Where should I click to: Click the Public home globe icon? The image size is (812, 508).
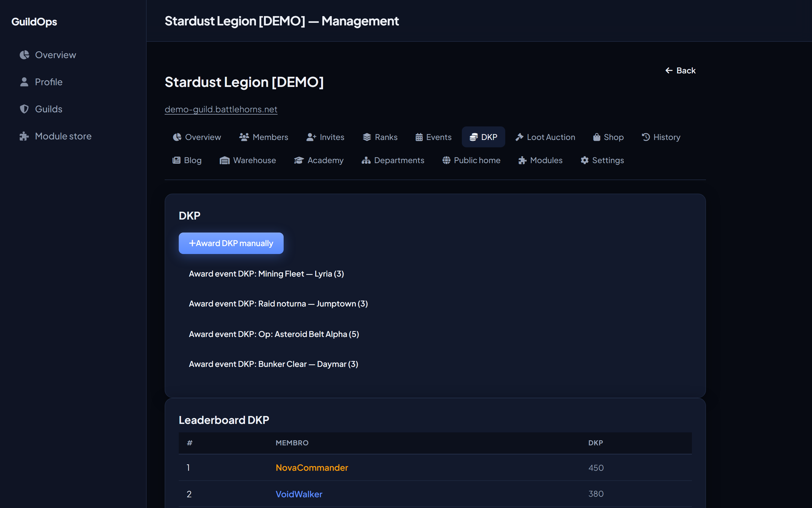446,160
